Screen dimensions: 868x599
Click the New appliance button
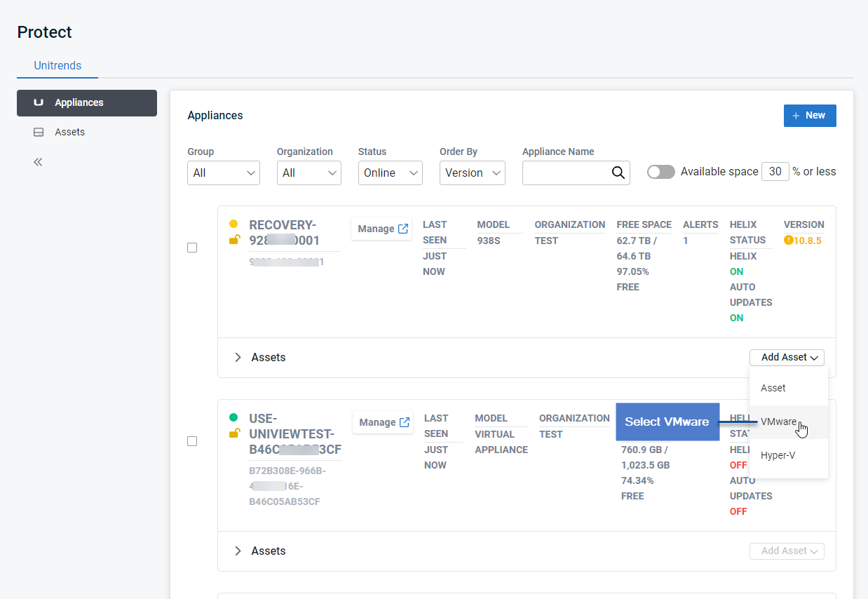pos(809,115)
